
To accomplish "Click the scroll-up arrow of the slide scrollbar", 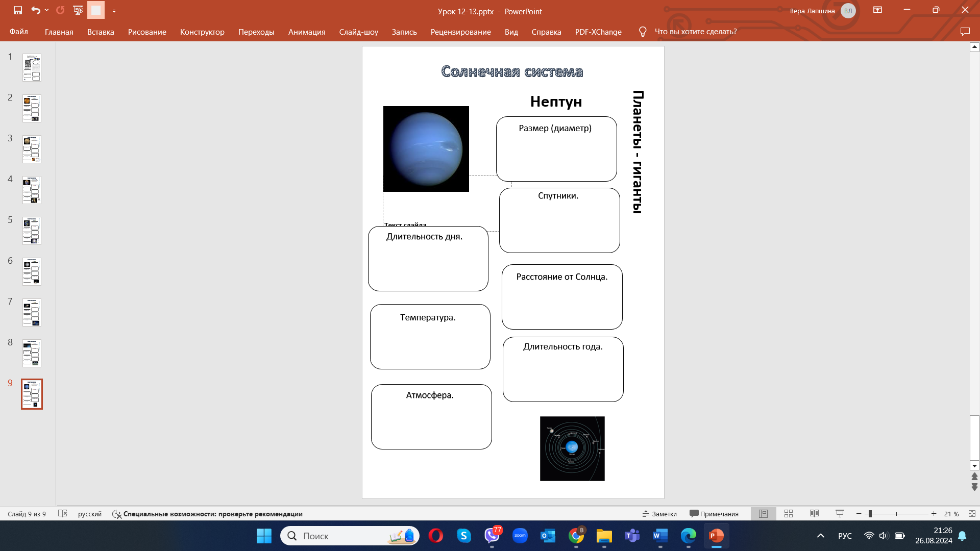I will pyautogui.click(x=974, y=47).
